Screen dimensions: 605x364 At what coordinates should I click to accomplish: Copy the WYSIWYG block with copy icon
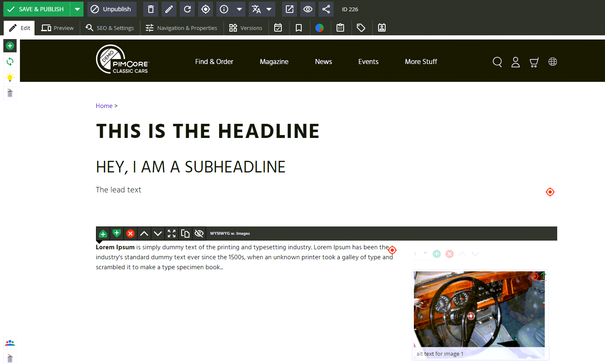pyautogui.click(x=185, y=234)
